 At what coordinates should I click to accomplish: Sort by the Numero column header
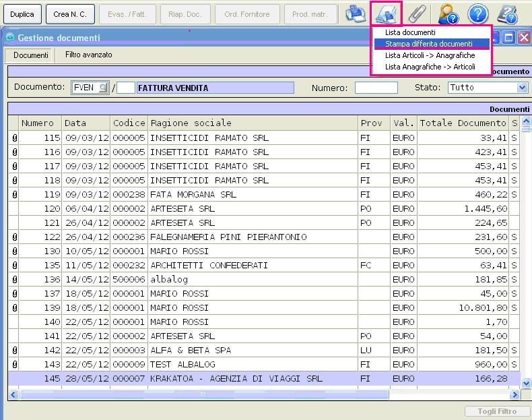click(40, 123)
